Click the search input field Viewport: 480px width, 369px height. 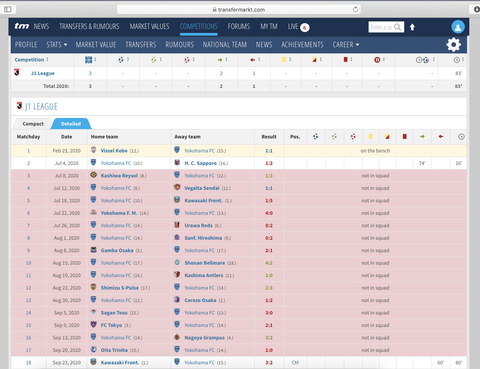pos(381,27)
